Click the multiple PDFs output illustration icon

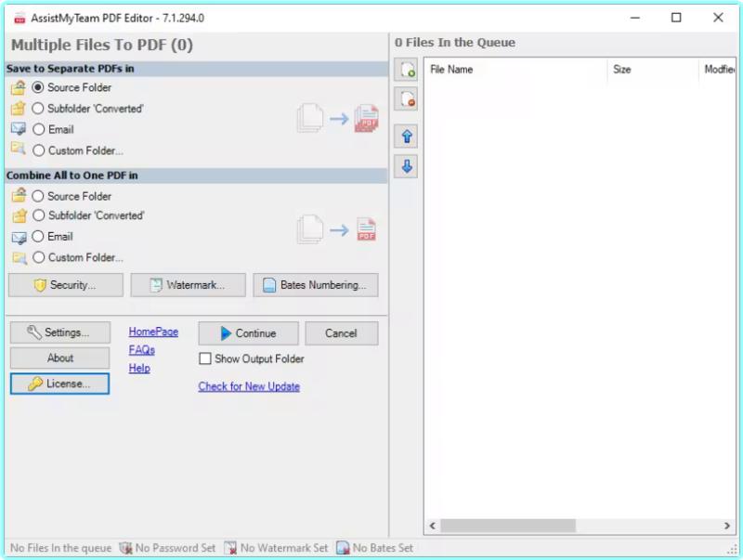point(367,119)
